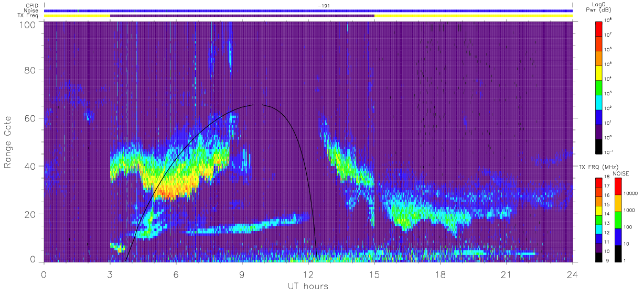Pick the green band of NOISE colorbar
This screenshot has width=644, height=297.
(x=617, y=219)
